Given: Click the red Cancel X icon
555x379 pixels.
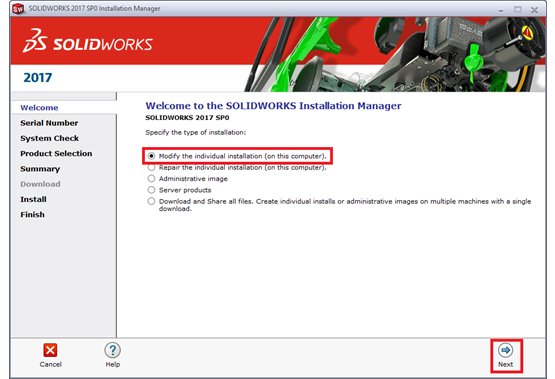Looking at the screenshot, I should 50,350.
